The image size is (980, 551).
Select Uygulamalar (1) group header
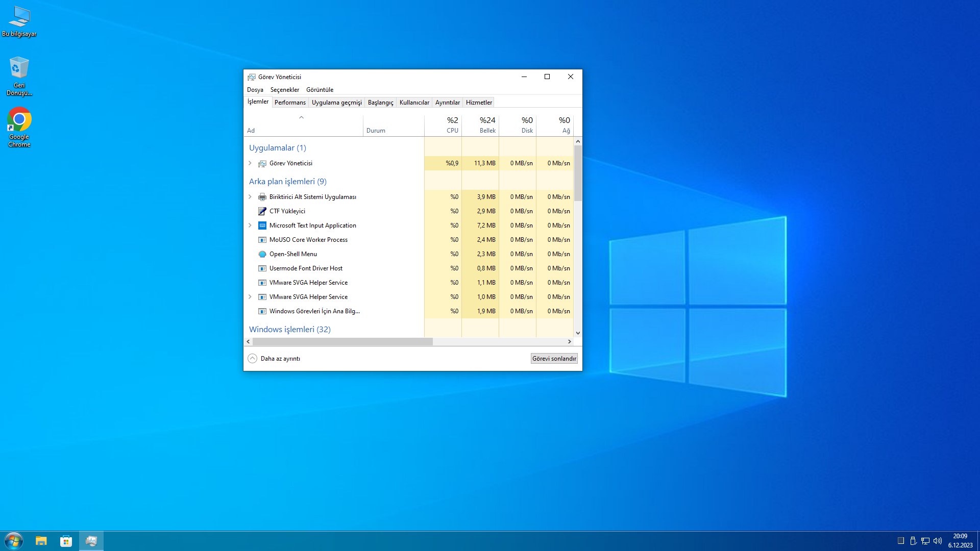[278, 148]
